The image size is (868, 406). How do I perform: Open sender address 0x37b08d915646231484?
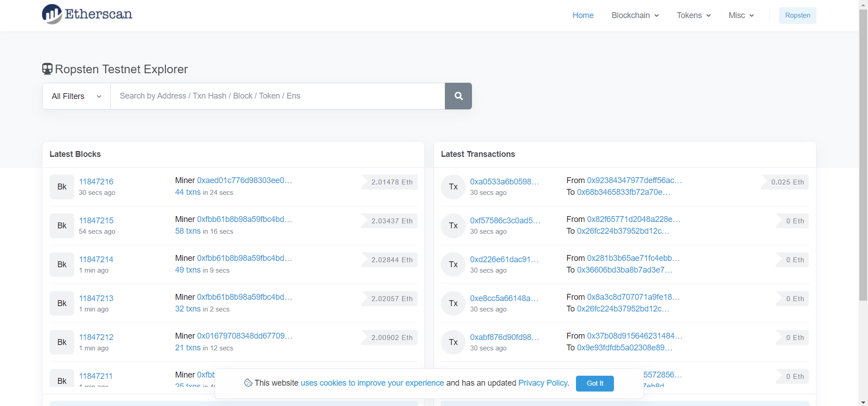tap(635, 336)
